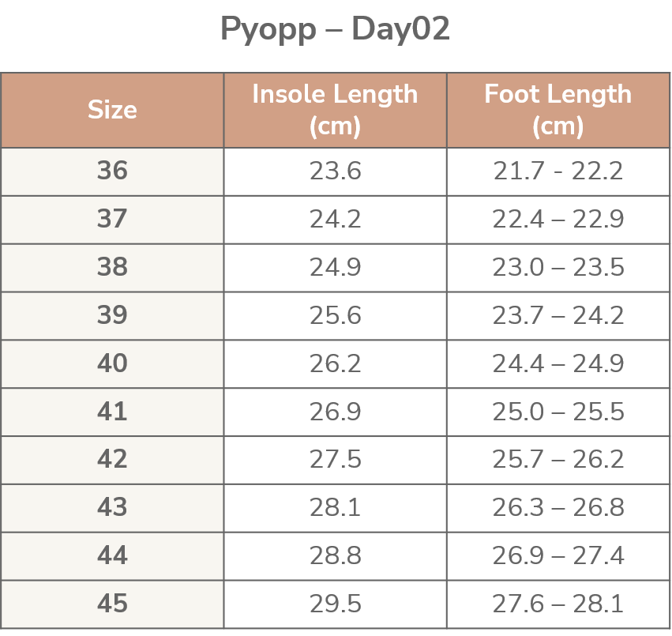
Task: Select the size 37 cell
Action: pos(112,219)
